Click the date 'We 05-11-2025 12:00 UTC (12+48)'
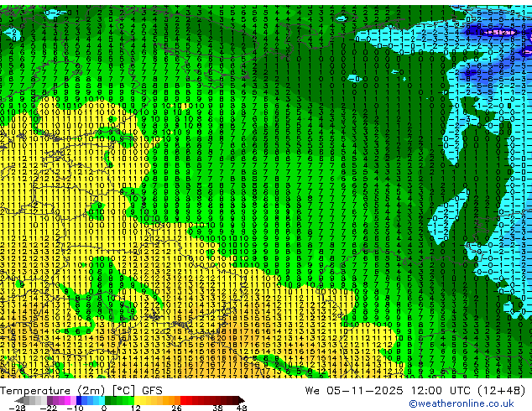The height and width of the screenshot is (411, 532). [415, 391]
